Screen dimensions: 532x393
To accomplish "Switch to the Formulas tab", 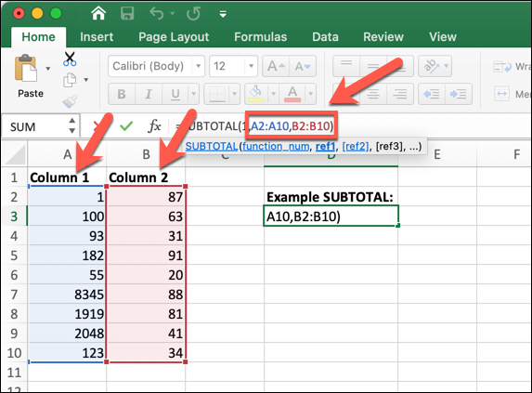I will click(x=261, y=36).
